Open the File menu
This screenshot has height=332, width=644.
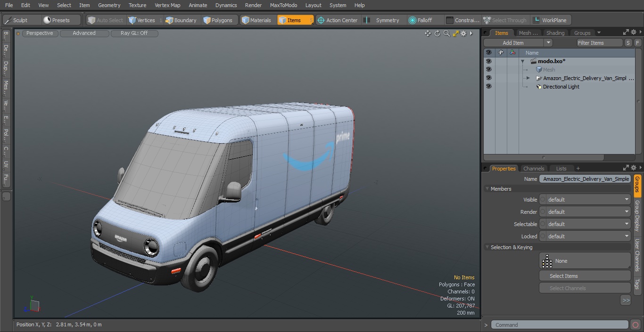9,5
